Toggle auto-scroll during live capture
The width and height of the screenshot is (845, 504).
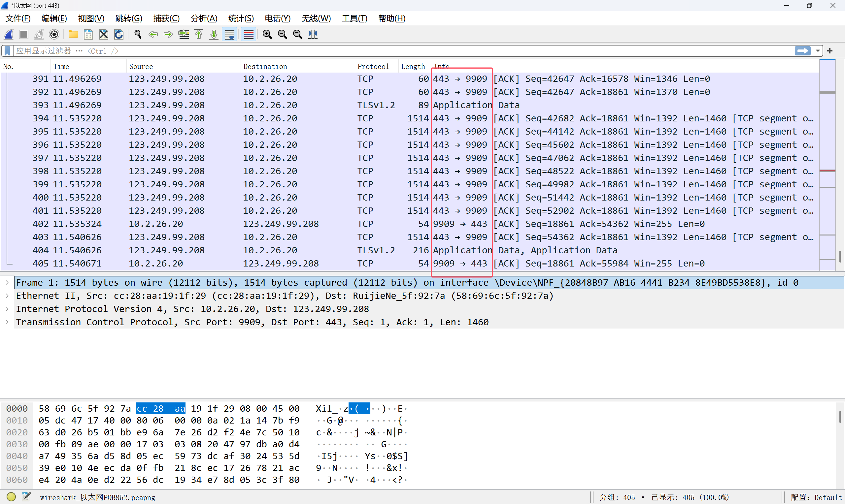tap(230, 34)
